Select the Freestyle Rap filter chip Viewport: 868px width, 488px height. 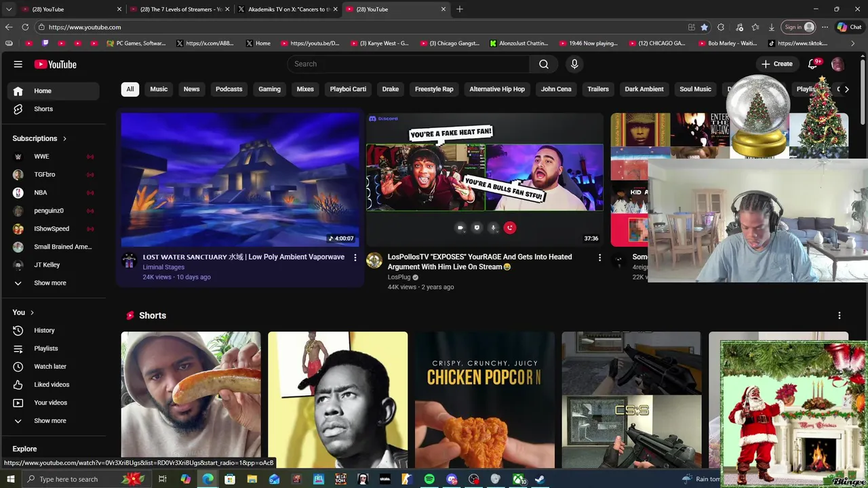[x=434, y=89]
